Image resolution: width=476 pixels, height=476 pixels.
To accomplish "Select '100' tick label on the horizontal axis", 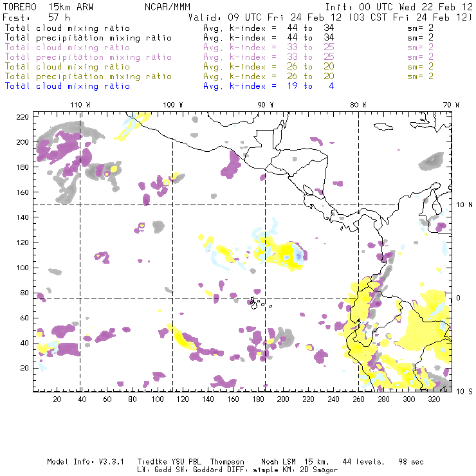I will [158, 399].
